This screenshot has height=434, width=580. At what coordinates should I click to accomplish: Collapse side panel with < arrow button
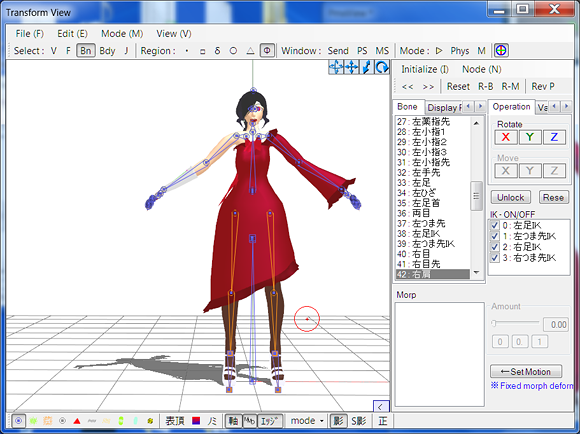coord(381,407)
